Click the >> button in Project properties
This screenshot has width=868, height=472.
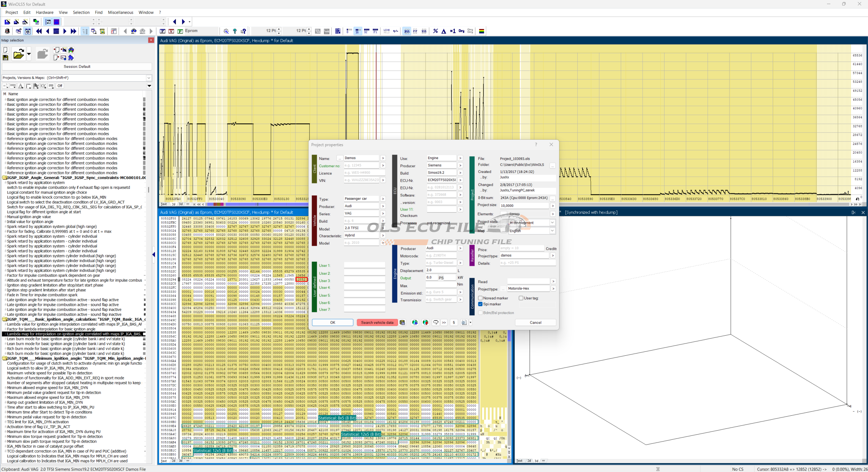444,322
